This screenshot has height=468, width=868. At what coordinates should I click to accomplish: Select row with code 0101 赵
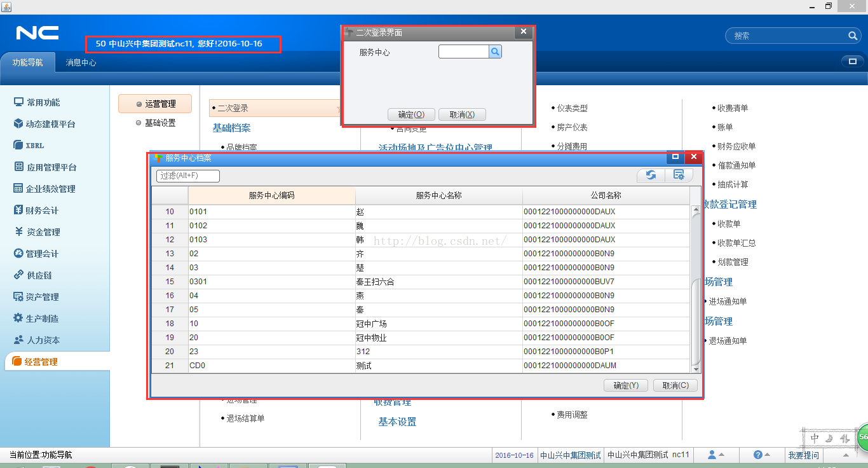click(x=421, y=212)
